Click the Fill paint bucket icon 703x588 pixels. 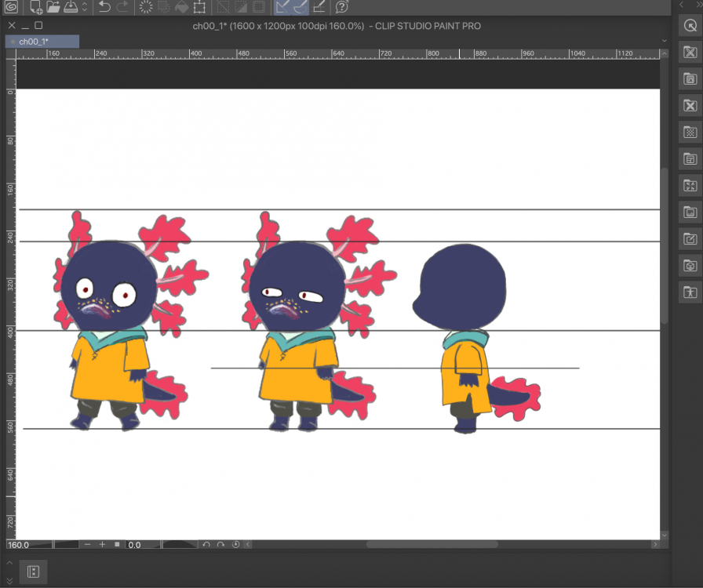182,8
